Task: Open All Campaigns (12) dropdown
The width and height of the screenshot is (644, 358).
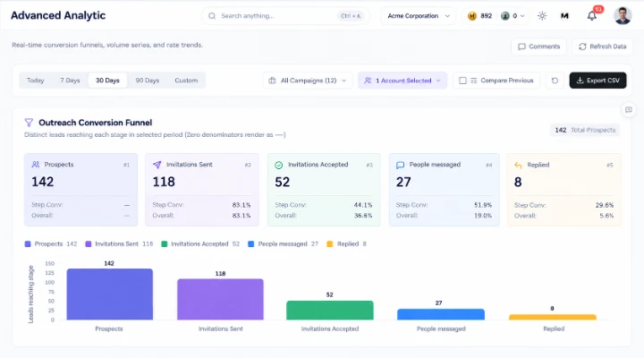Action: click(307, 81)
